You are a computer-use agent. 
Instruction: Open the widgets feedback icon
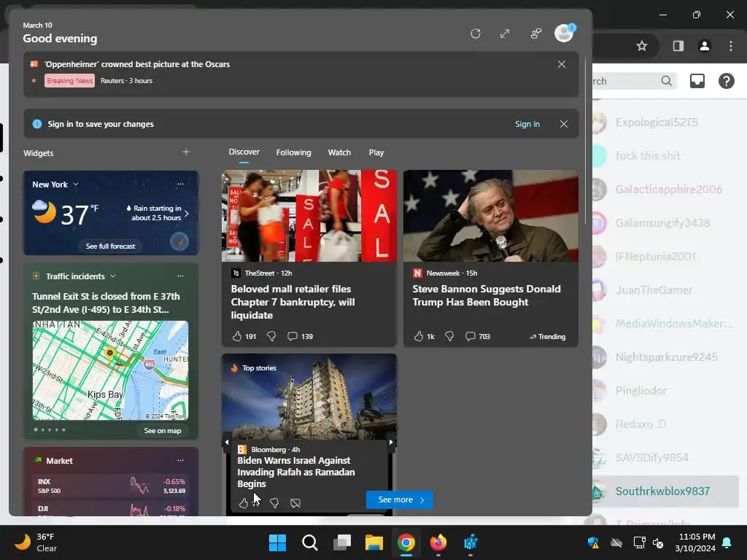[536, 34]
